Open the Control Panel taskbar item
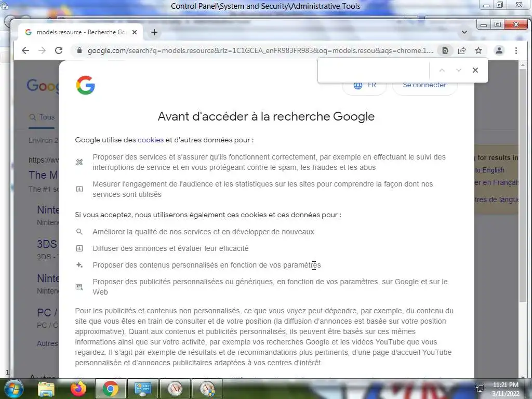 coord(143,389)
